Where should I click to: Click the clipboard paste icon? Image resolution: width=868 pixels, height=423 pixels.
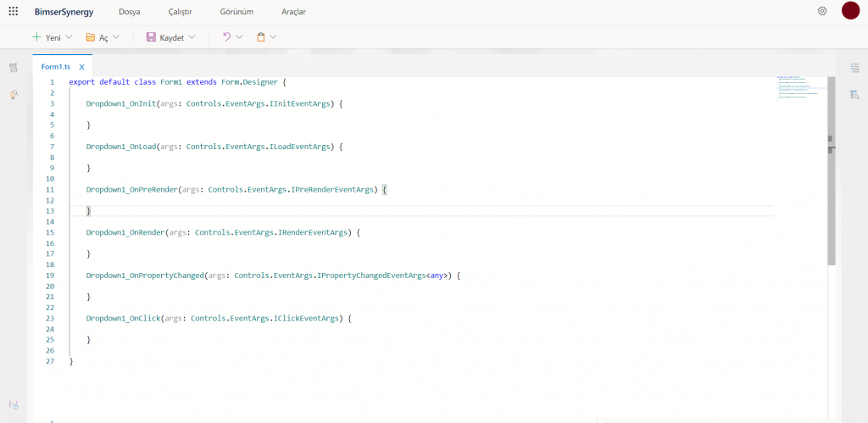click(x=261, y=37)
